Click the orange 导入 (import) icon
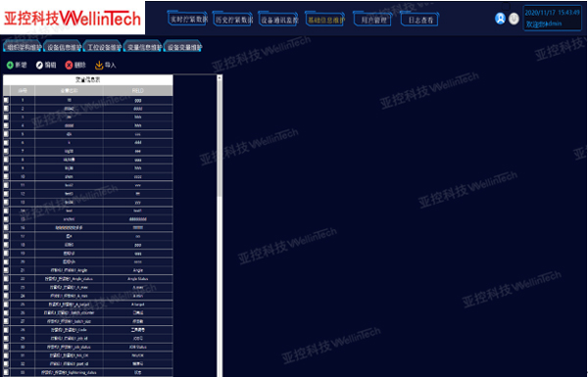Image resolution: width=588 pixels, height=377 pixels. coord(99,66)
